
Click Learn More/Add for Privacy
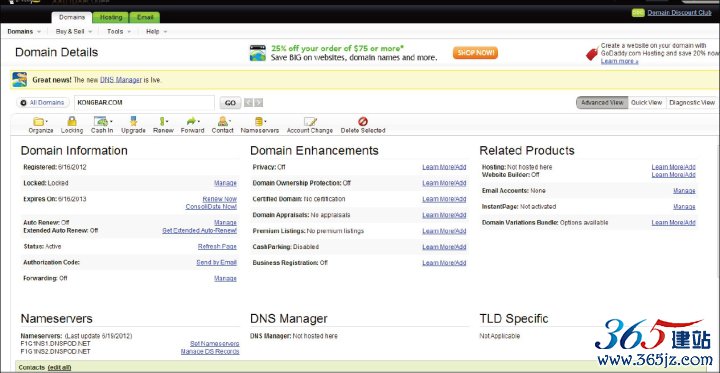click(444, 167)
